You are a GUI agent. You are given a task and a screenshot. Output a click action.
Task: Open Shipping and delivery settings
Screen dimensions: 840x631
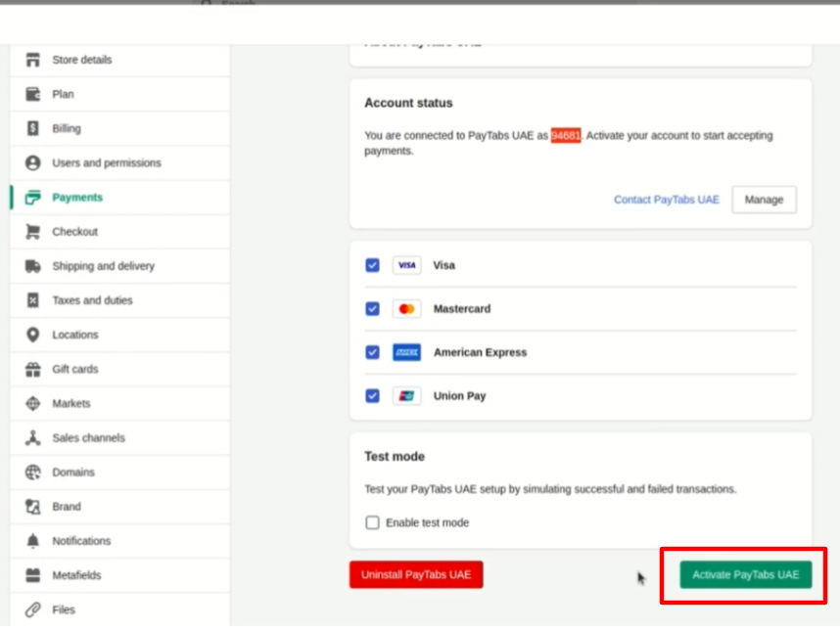(x=120, y=266)
